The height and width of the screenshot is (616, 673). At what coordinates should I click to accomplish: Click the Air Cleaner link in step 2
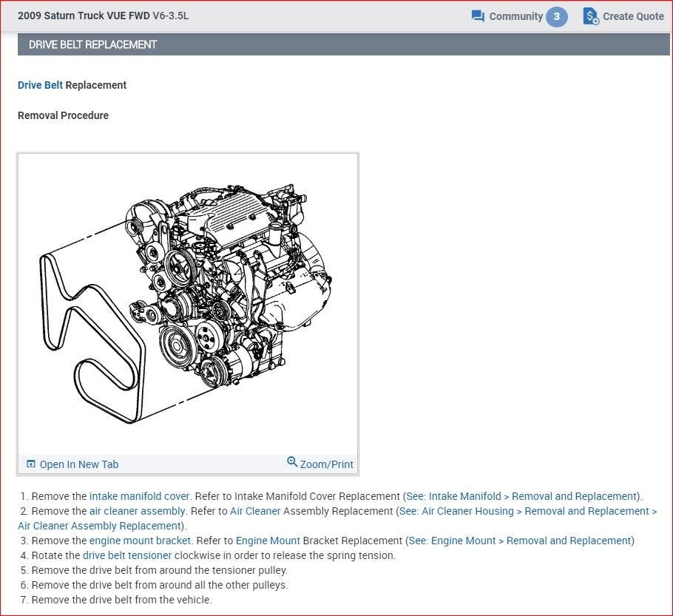[255, 511]
